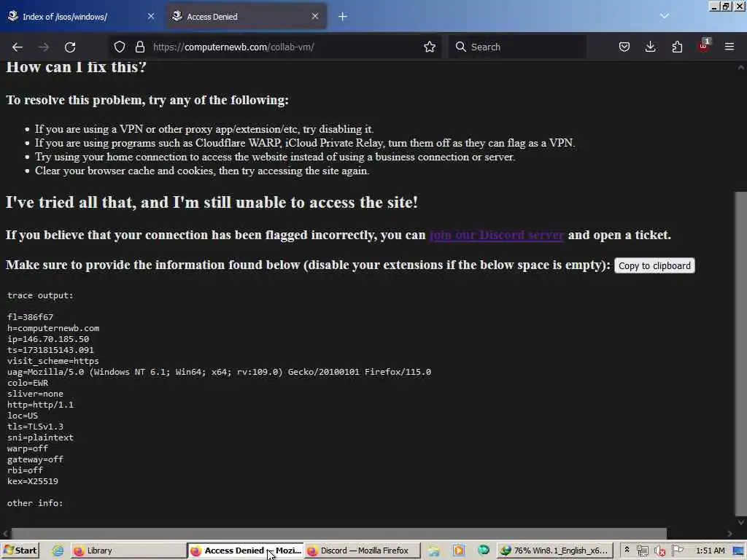Show hidden system tray icons arrow
The image size is (747, 560).
[x=627, y=550]
